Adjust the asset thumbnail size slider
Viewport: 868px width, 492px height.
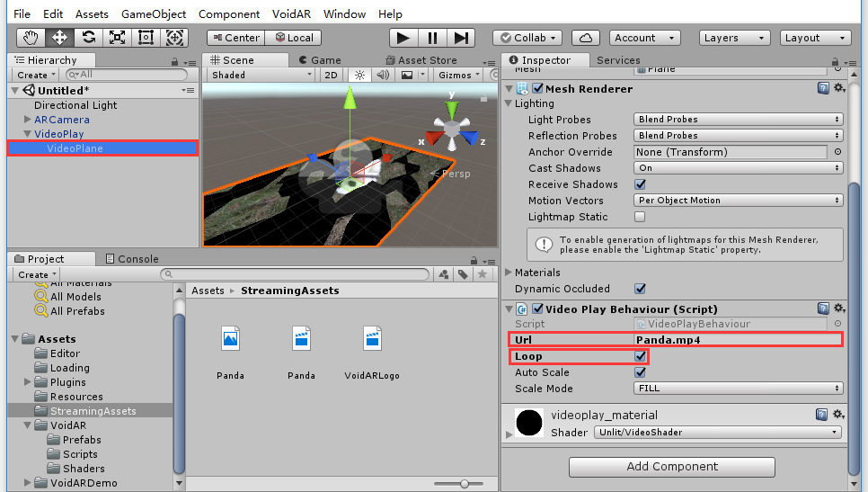pyautogui.click(x=465, y=484)
